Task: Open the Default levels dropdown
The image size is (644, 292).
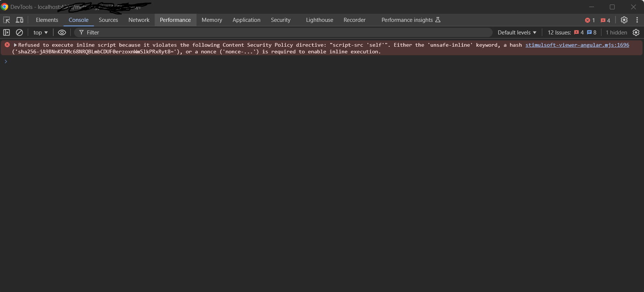Action: click(517, 33)
